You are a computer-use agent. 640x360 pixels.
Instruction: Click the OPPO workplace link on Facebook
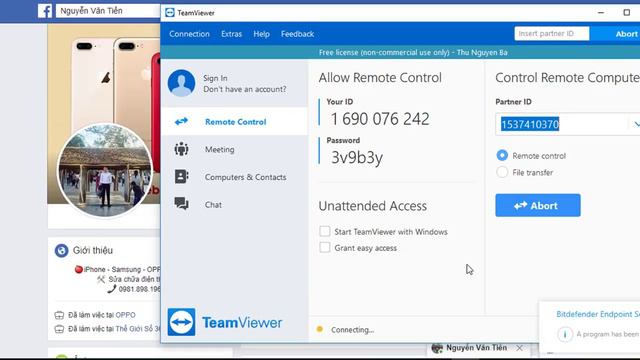coord(125,315)
